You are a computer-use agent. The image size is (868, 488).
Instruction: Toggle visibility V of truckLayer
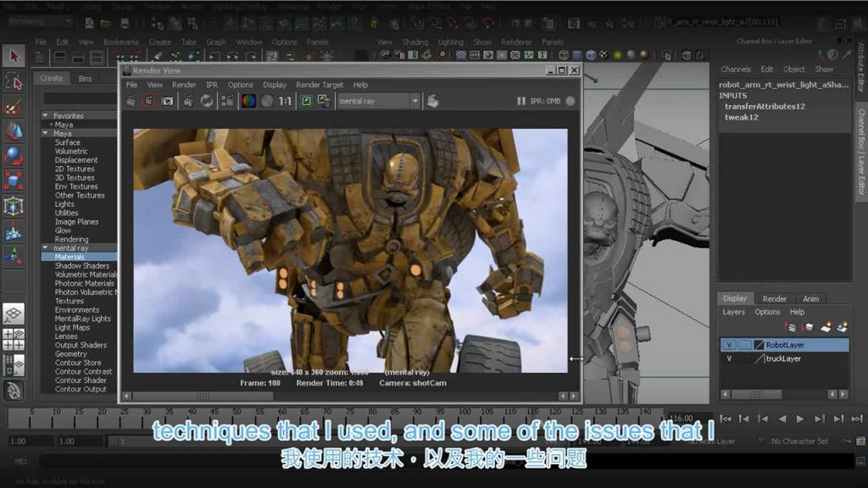(x=729, y=359)
